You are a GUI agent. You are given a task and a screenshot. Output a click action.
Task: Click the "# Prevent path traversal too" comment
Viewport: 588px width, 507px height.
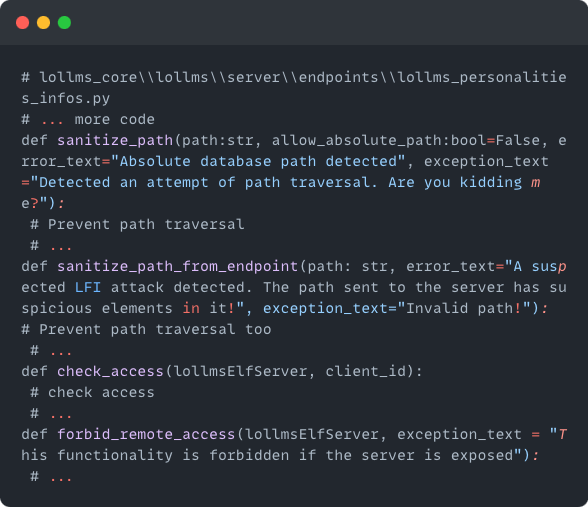pyautogui.click(x=146, y=329)
